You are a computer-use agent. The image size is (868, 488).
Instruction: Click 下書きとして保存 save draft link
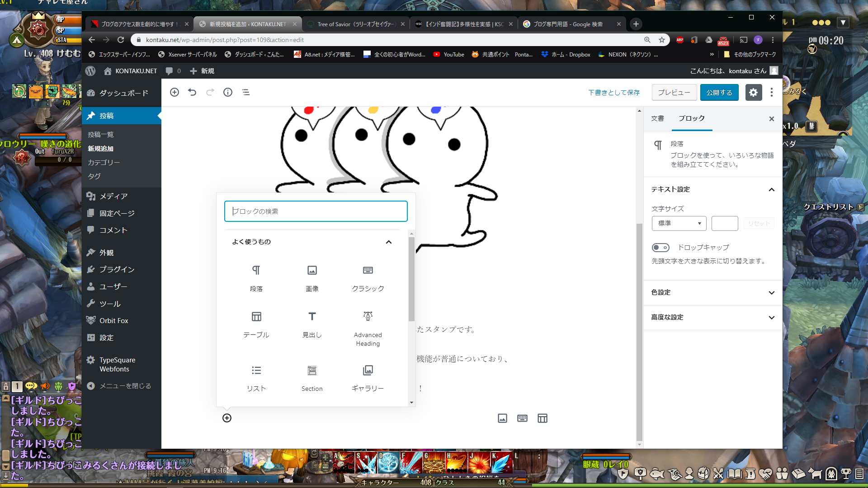tap(614, 93)
